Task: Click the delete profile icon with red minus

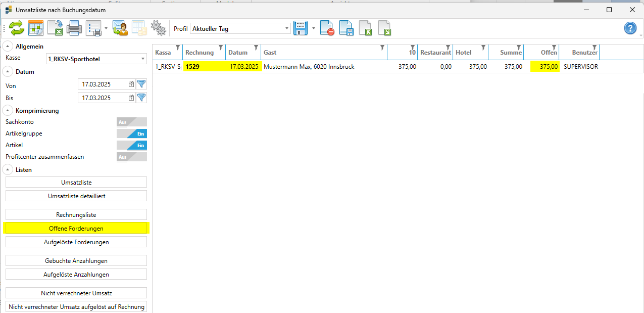Action: tap(327, 28)
